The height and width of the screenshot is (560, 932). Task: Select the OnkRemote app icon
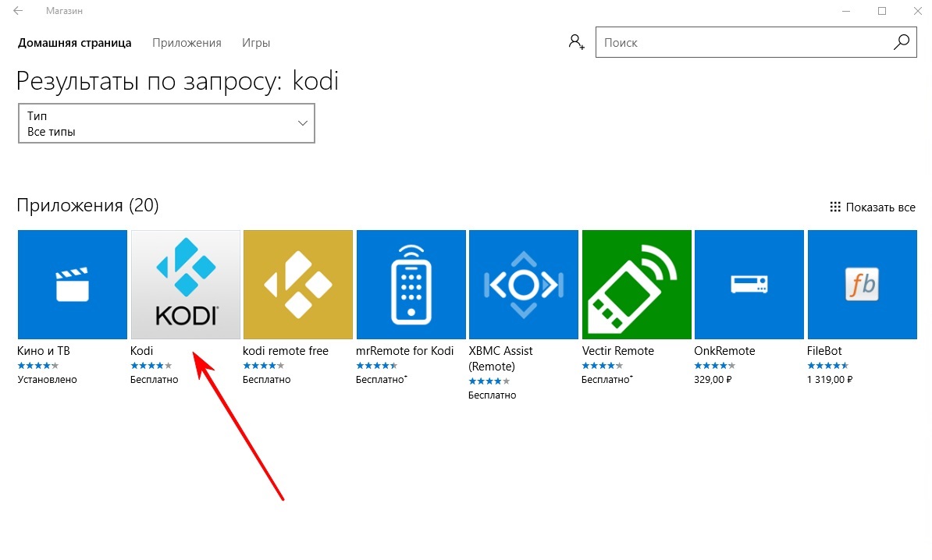pyautogui.click(x=749, y=285)
